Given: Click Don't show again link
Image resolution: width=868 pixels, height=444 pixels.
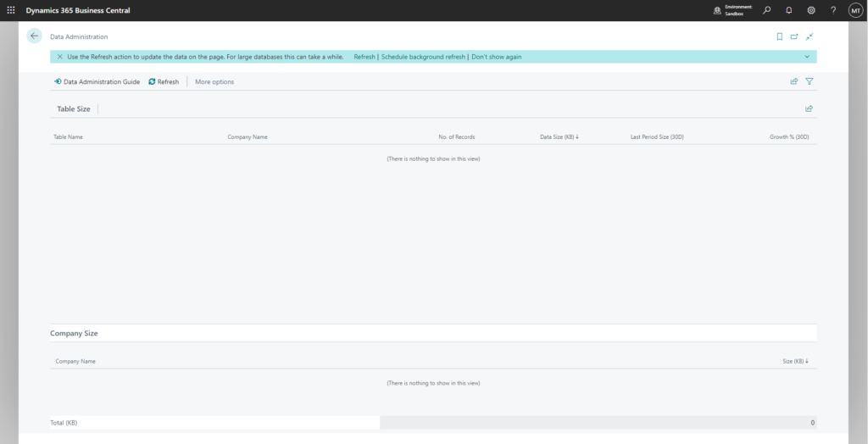Looking at the screenshot, I should pyautogui.click(x=497, y=57).
